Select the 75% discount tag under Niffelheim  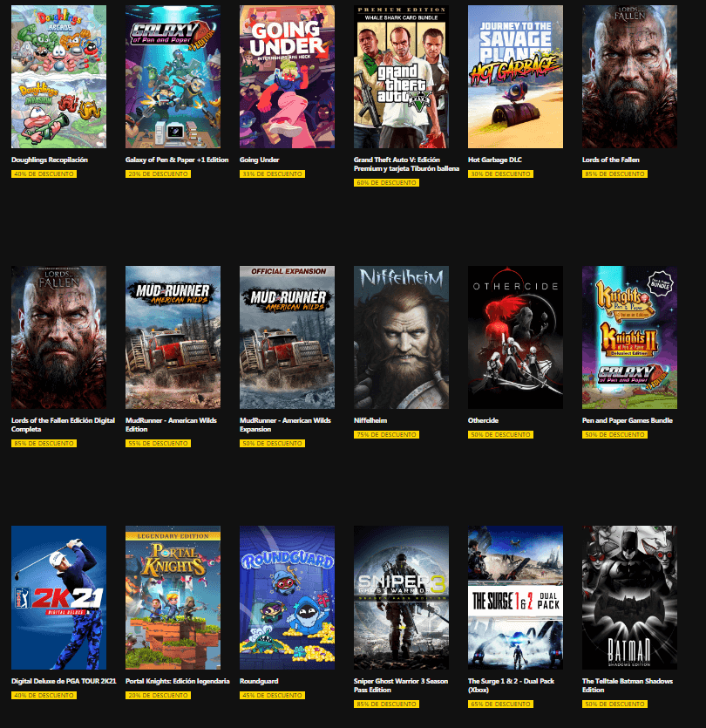[386, 434]
